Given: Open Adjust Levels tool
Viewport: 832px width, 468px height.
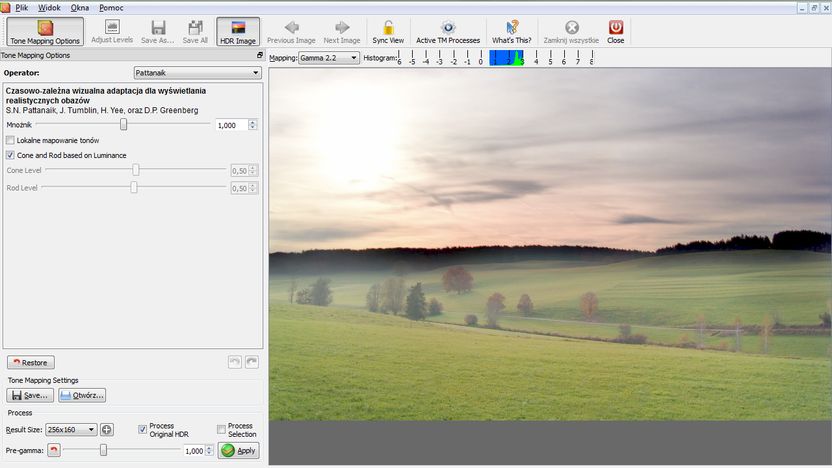Looking at the screenshot, I should [112, 31].
